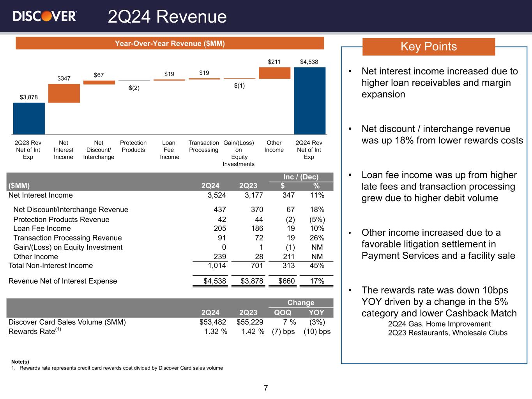Select the Revenue Net of Interest Expense label
Image resolution: width=532 pixels, height=399 pixels.
pos(63,281)
